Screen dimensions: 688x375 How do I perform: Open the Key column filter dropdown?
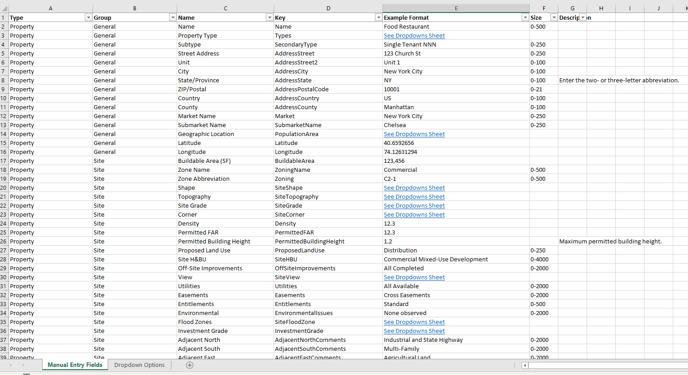pos(378,18)
